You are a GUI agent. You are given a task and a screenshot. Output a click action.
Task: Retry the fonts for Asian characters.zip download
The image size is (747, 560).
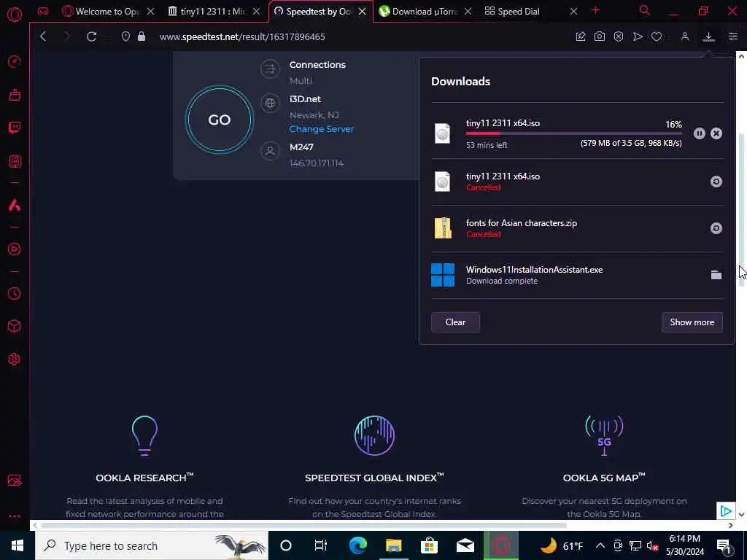click(x=716, y=228)
